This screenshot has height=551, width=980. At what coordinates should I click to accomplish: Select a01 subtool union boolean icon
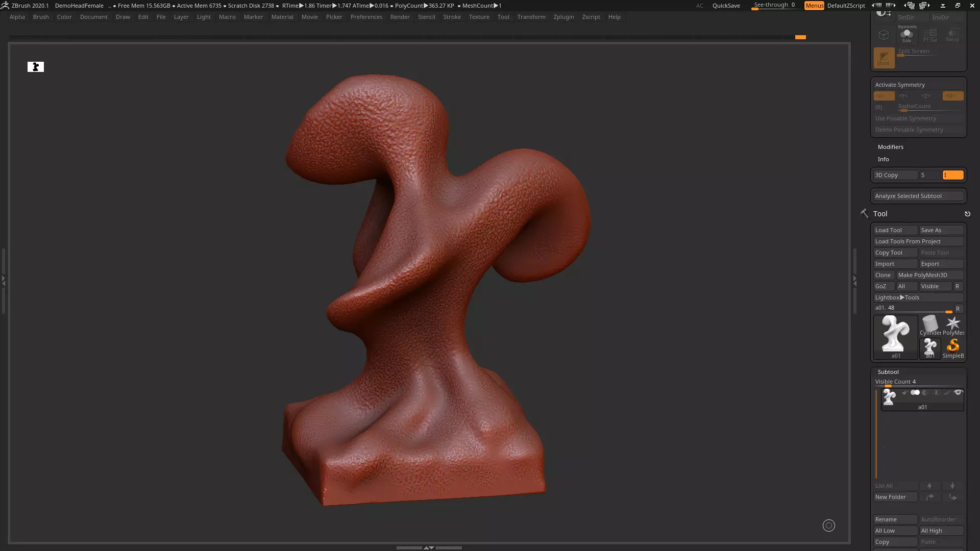(915, 392)
